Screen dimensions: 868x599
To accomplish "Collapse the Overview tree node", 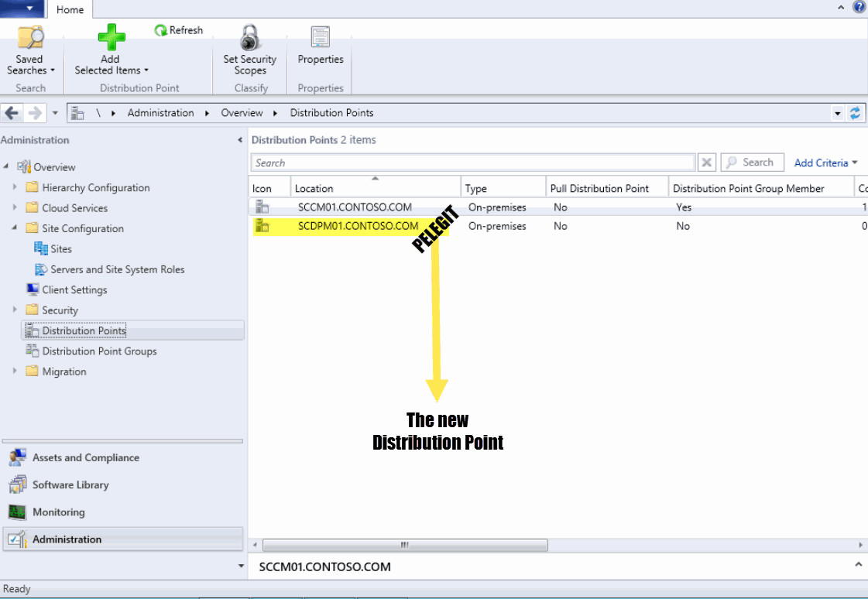I will tap(6, 166).
